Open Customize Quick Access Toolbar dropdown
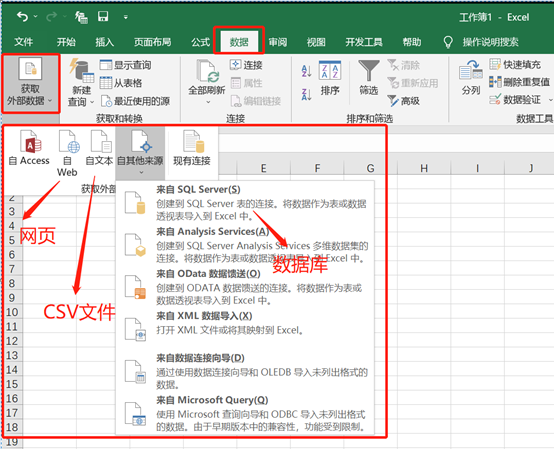Screen dimensions: 554x449 tap(125, 17)
